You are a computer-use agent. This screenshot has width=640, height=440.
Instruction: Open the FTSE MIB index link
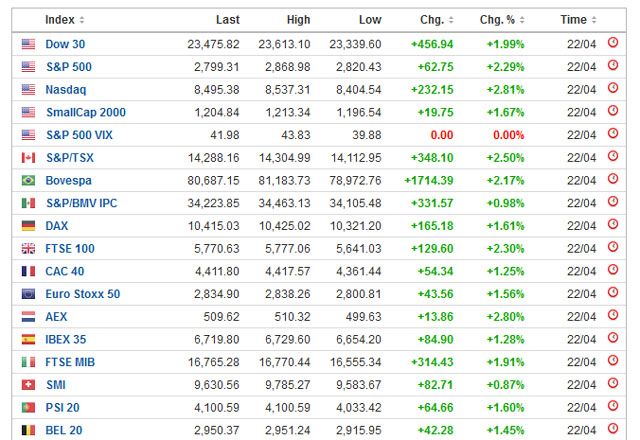pyautogui.click(x=70, y=362)
